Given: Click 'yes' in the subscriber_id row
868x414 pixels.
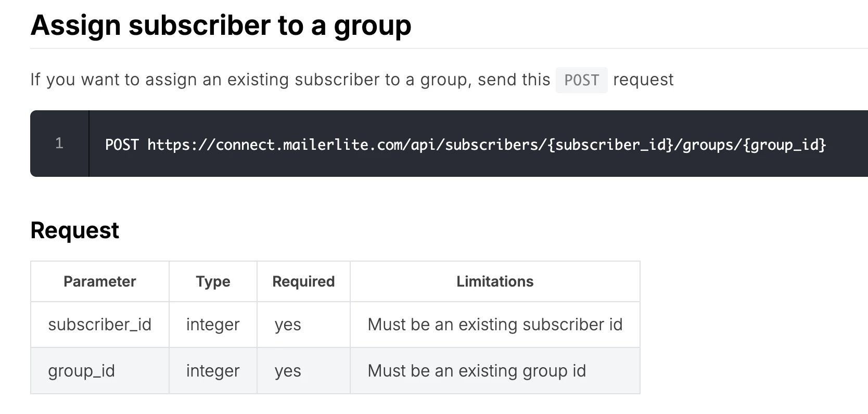Looking at the screenshot, I should [x=288, y=325].
